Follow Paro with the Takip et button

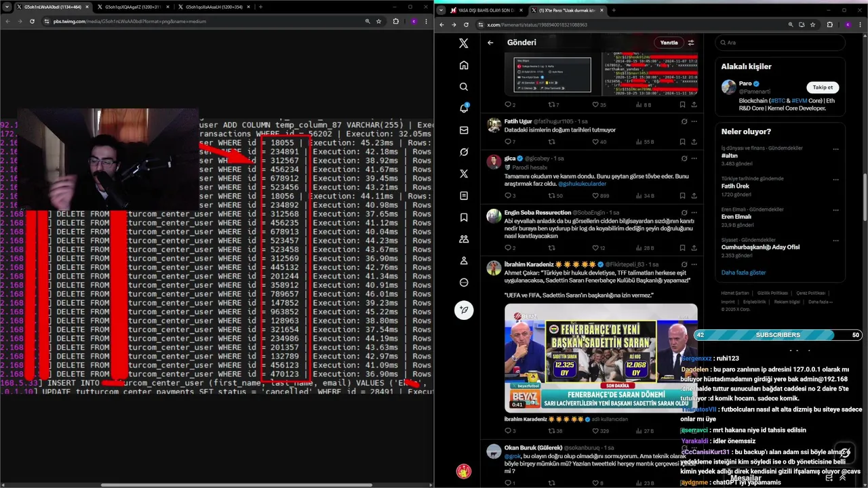tap(823, 87)
